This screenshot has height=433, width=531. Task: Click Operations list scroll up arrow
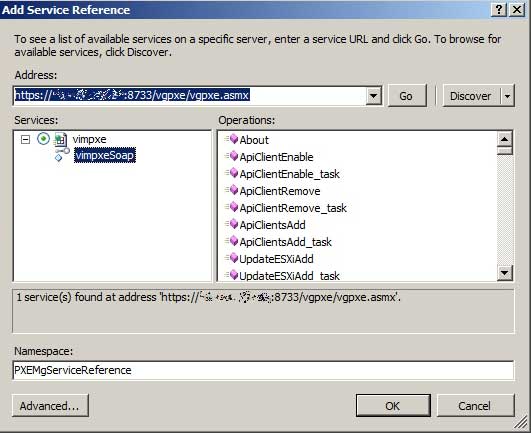[x=505, y=139]
